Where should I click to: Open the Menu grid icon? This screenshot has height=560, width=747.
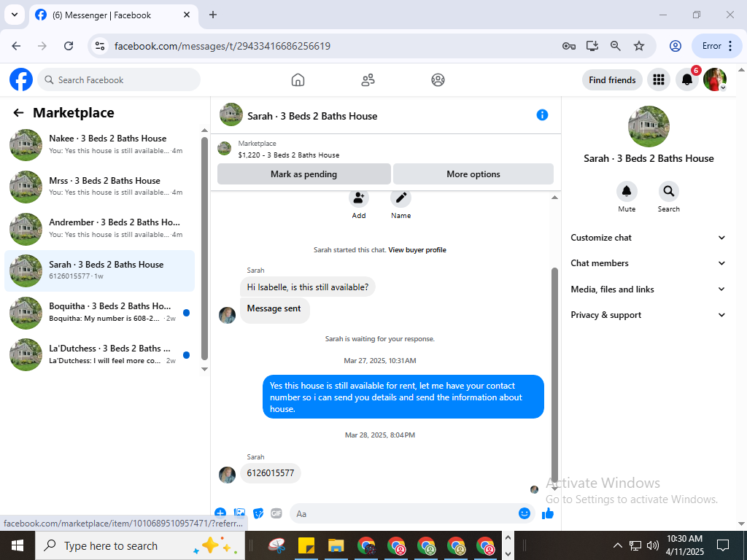click(659, 79)
